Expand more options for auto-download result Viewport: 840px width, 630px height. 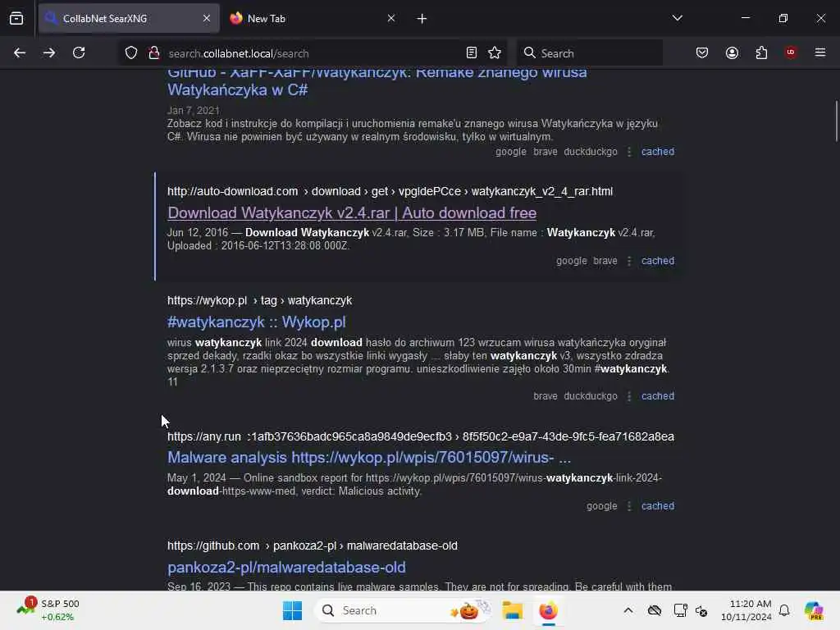tap(629, 261)
